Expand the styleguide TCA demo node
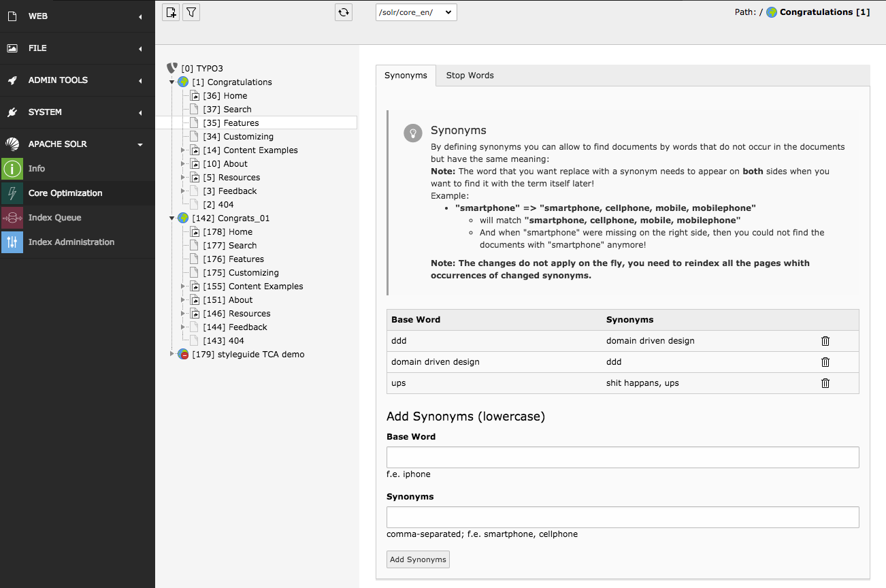Screen dimensions: 886x588 click(172, 355)
